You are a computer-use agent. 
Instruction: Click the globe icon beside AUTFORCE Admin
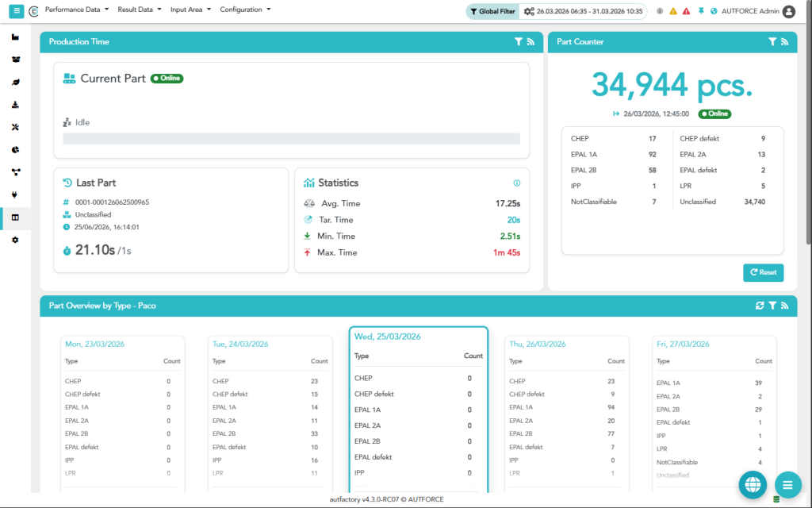714,11
